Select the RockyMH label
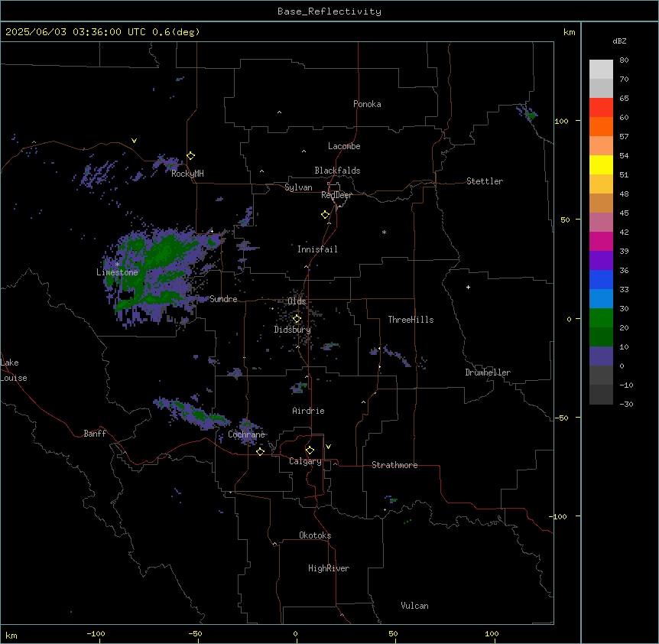This screenshot has width=659, height=644. tap(187, 174)
